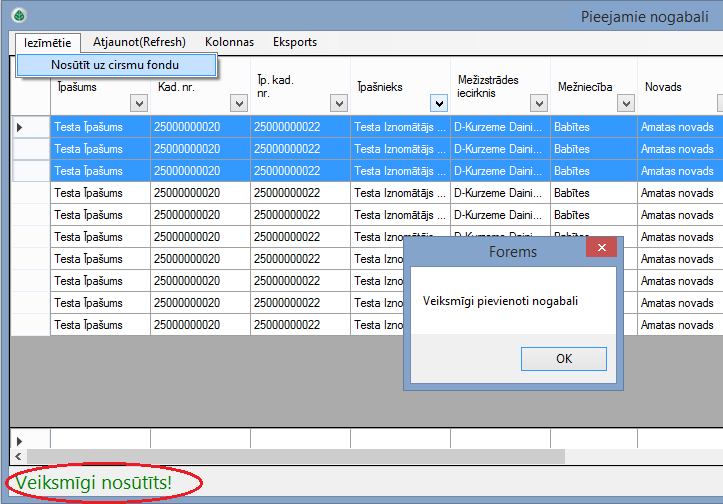723x504 pixels.
Task: Open the Īpašnieks column filter dropdown
Action: click(438, 103)
